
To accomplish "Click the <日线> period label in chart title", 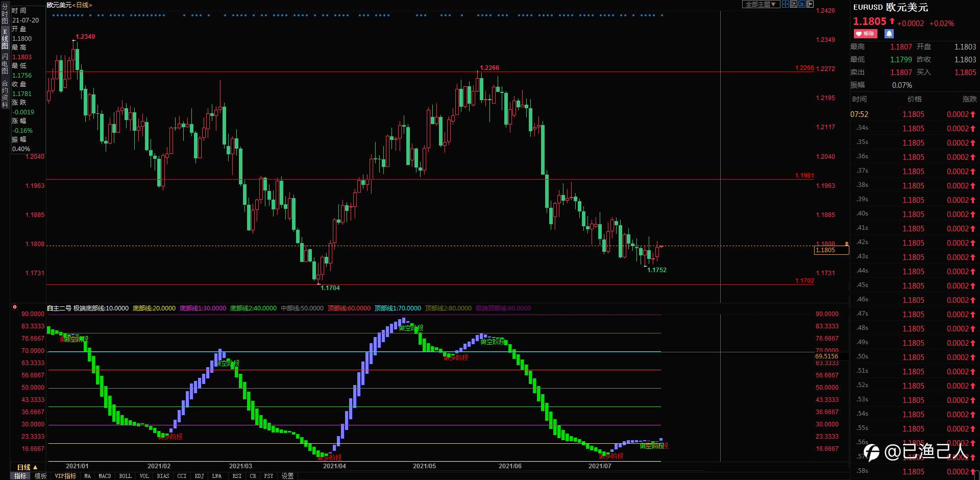I will pyautogui.click(x=82, y=5).
